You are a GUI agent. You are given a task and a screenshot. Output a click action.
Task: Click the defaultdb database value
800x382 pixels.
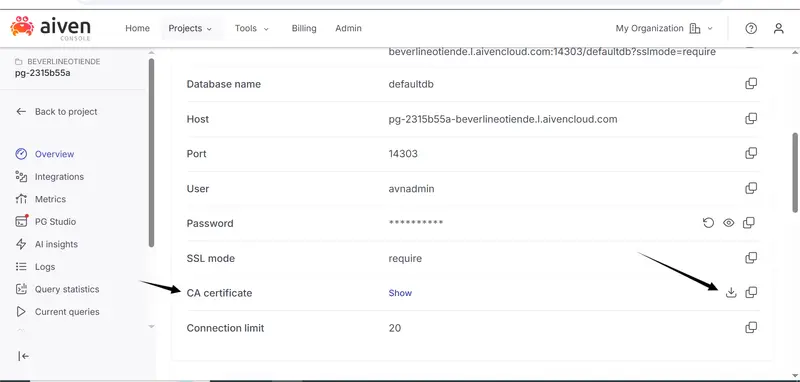411,84
